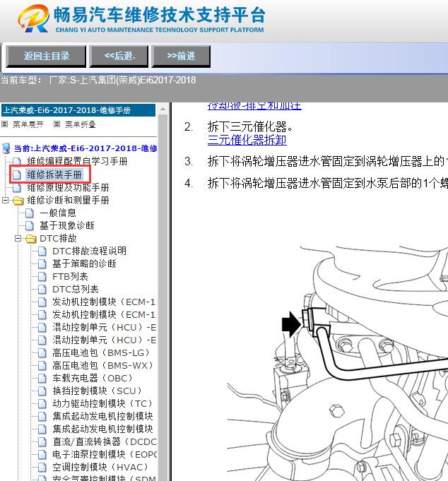The image size is (448, 481).
Task: Open 高压电池包（BMS-WX）
Action: (x=102, y=365)
